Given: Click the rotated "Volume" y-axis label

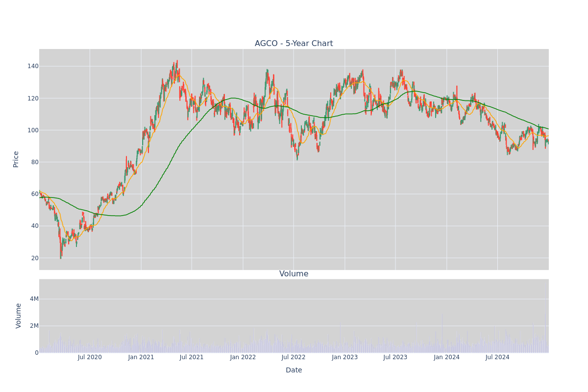Looking at the screenshot, I should [x=19, y=316].
